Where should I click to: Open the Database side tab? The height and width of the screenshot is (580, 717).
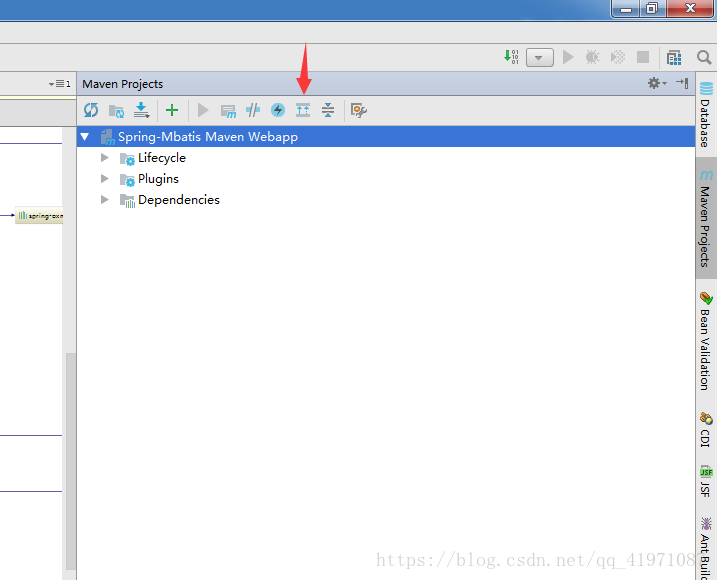[x=706, y=115]
